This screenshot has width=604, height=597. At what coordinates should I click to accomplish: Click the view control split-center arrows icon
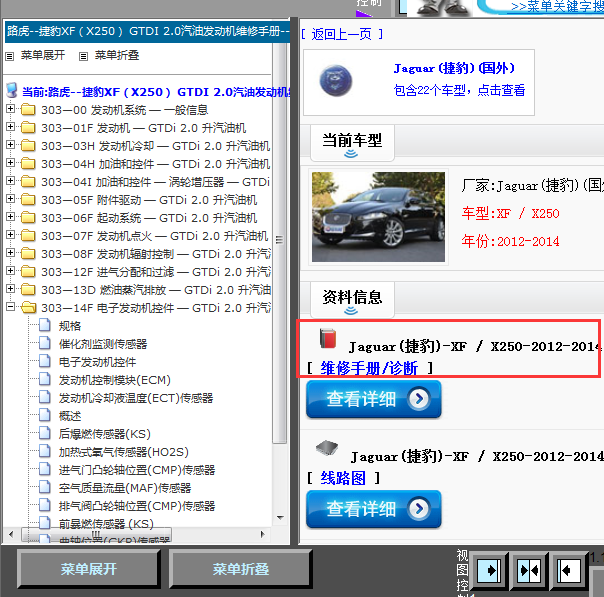point(529,570)
